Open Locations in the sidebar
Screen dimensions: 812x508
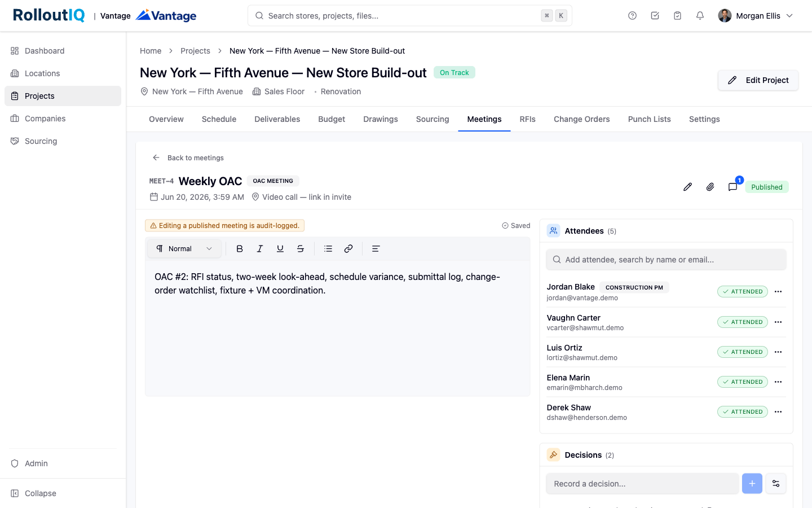[63, 73]
